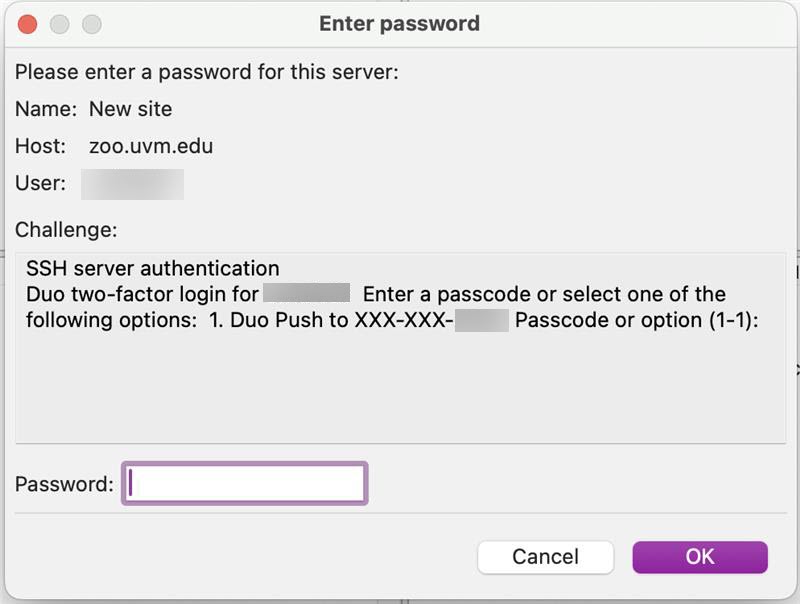Click the blurred User value
This screenshot has width=800, height=604.
point(132,184)
